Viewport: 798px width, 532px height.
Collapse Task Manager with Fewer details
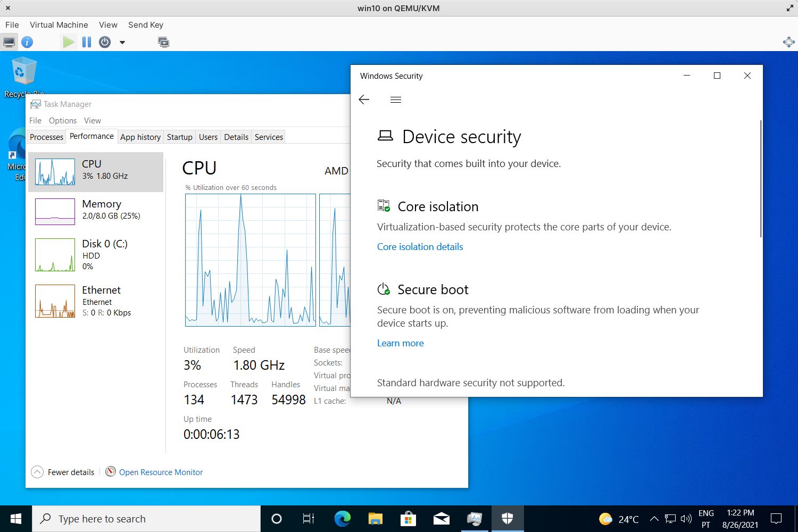coord(63,472)
